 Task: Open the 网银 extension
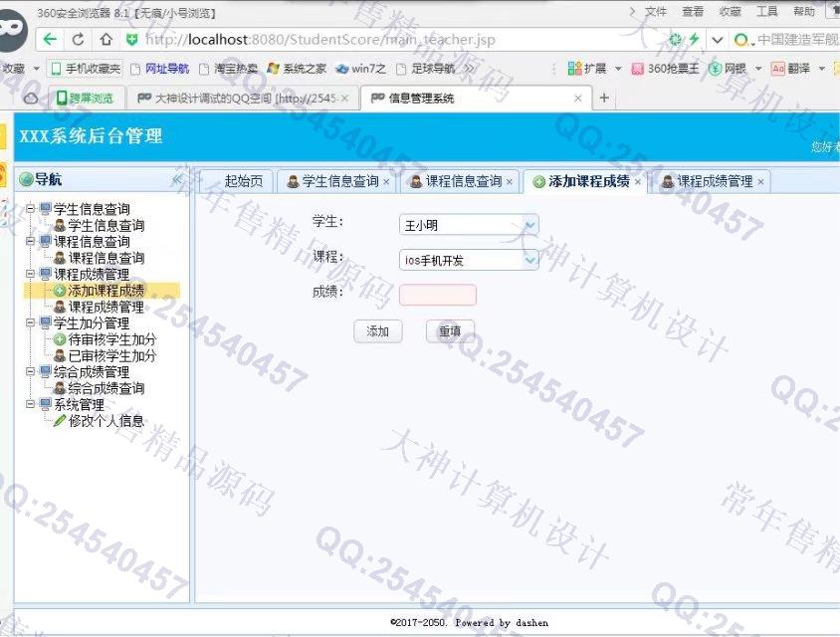click(x=728, y=69)
